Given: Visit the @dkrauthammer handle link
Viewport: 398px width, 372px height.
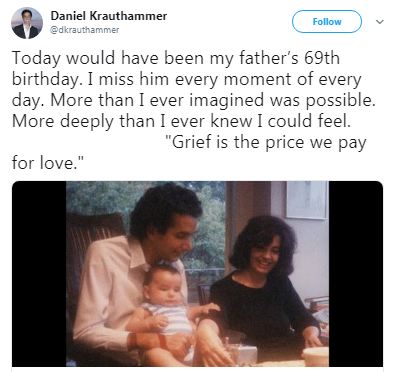Looking at the screenshot, I should pyautogui.click(x=85, y=30).
